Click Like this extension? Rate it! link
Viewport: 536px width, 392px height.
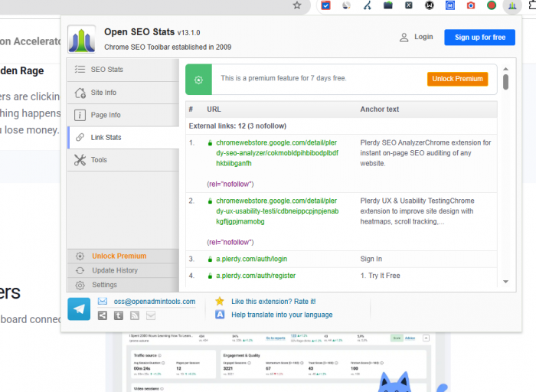click(273, 302)
